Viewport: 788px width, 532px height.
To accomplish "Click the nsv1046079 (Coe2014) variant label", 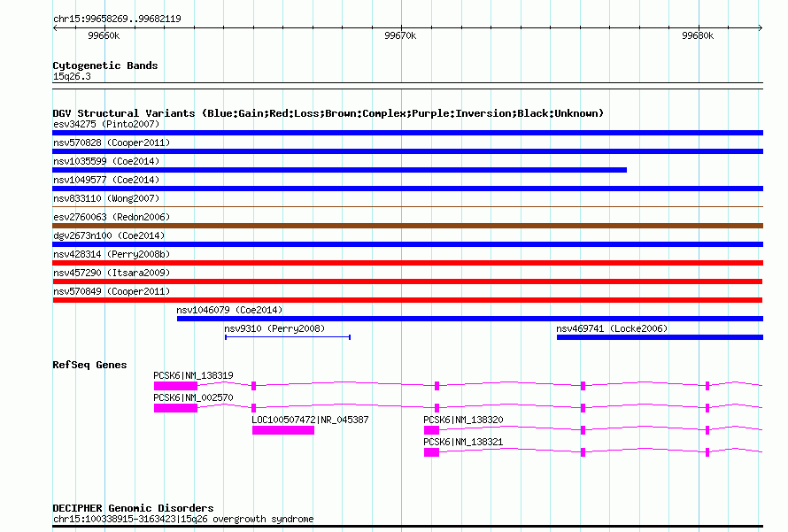I will pyautogui.click(x=229, y=310).
